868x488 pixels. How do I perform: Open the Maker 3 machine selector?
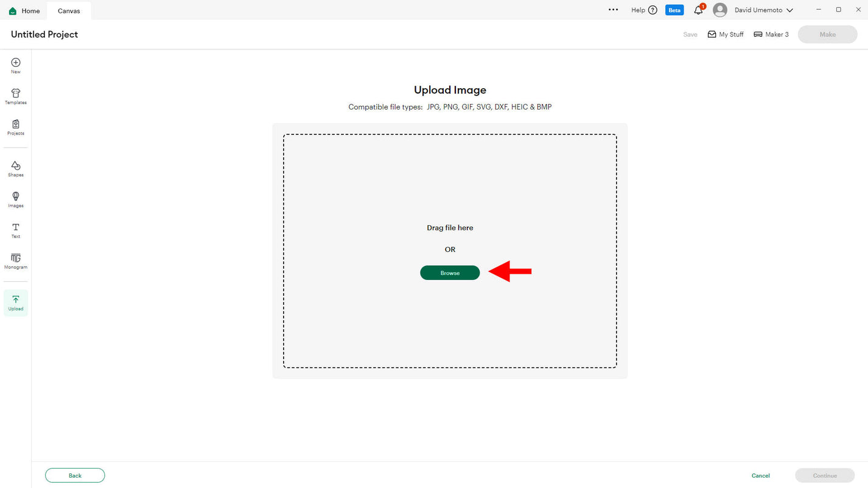771,35
